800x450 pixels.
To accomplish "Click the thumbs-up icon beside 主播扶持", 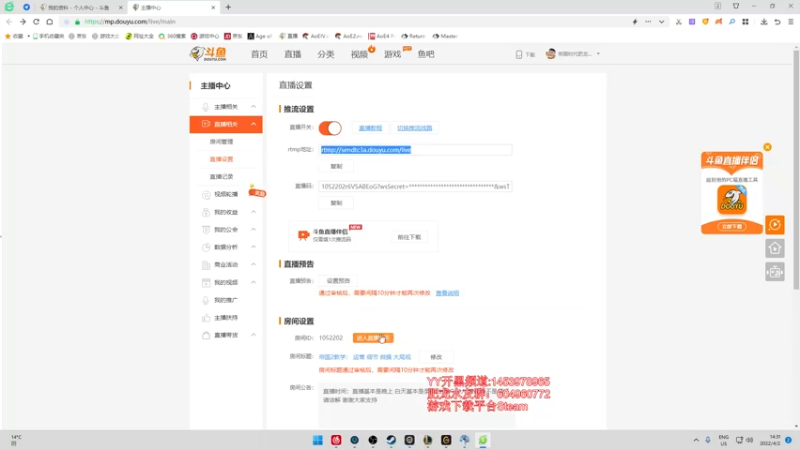I will point(206,317).
